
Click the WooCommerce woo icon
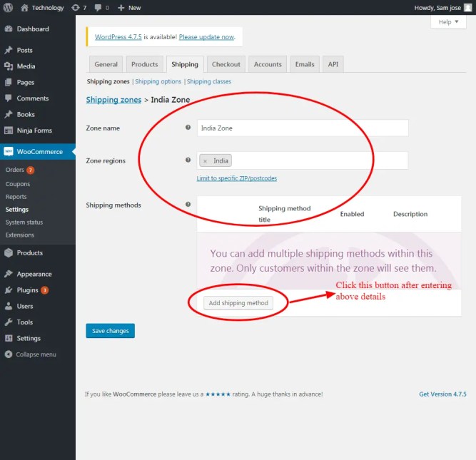click(x=9, y=151)
